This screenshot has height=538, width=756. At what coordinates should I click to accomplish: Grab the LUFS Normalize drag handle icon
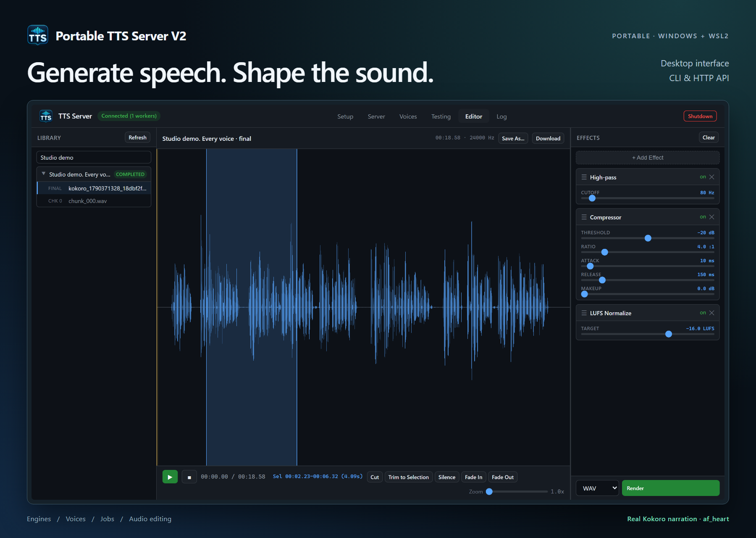coord(584,313)
